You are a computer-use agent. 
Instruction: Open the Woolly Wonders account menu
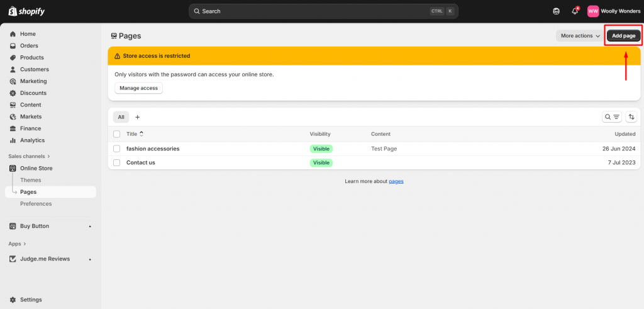[x=614, y=11]
